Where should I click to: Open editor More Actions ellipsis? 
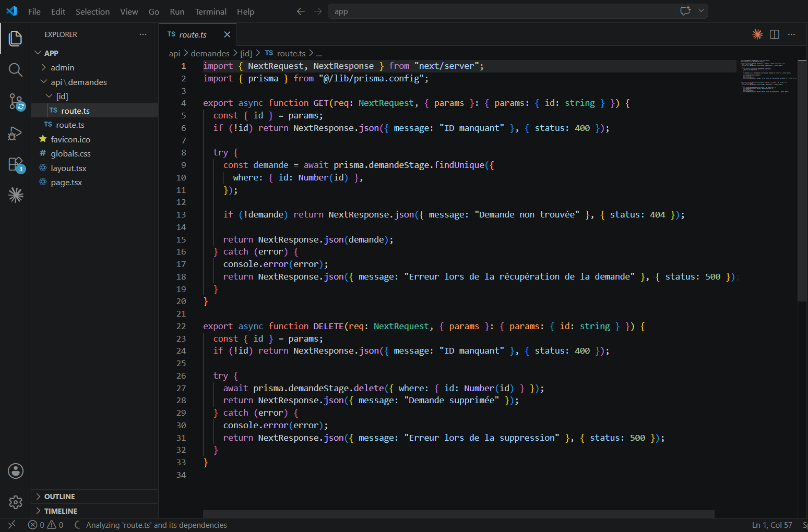point(791,34)
